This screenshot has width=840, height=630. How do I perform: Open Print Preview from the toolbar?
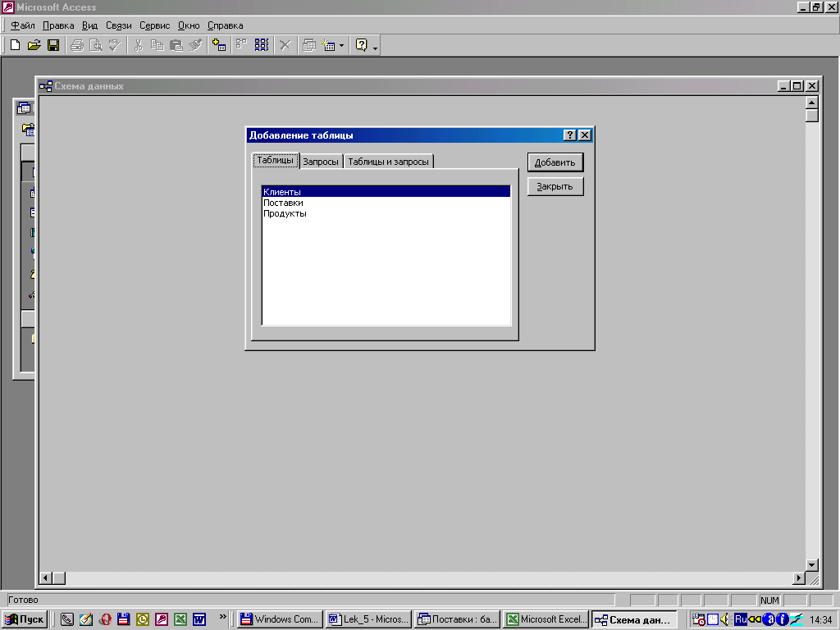96,46
